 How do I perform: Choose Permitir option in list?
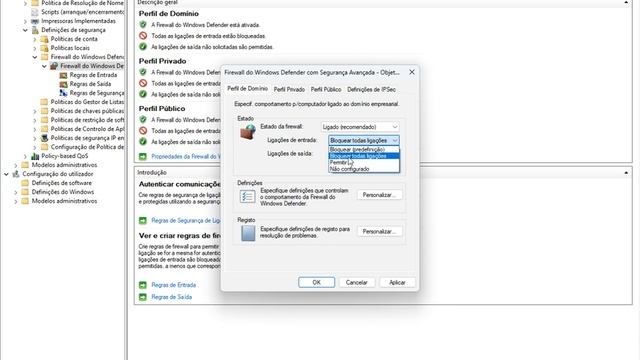click(364, 162)
